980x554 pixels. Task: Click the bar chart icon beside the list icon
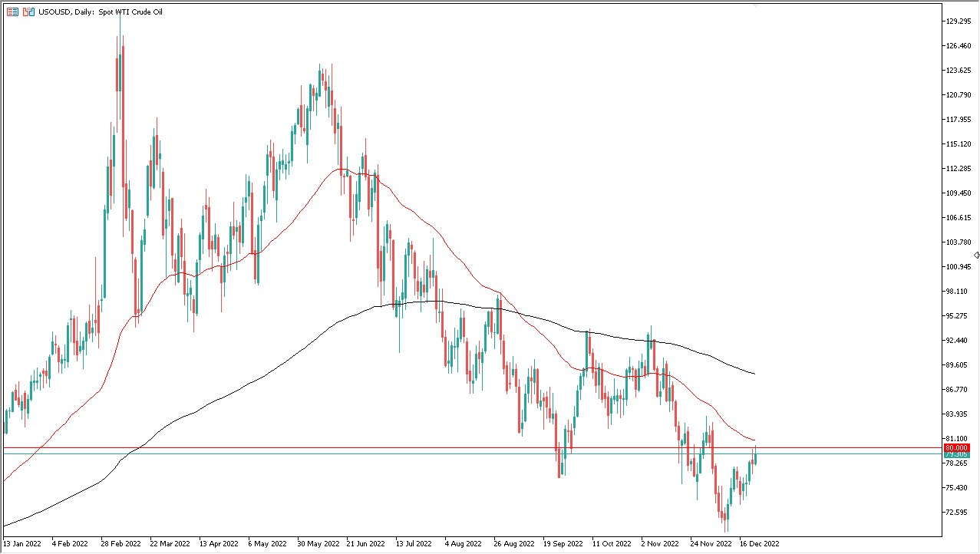click(x=28, y=12)
